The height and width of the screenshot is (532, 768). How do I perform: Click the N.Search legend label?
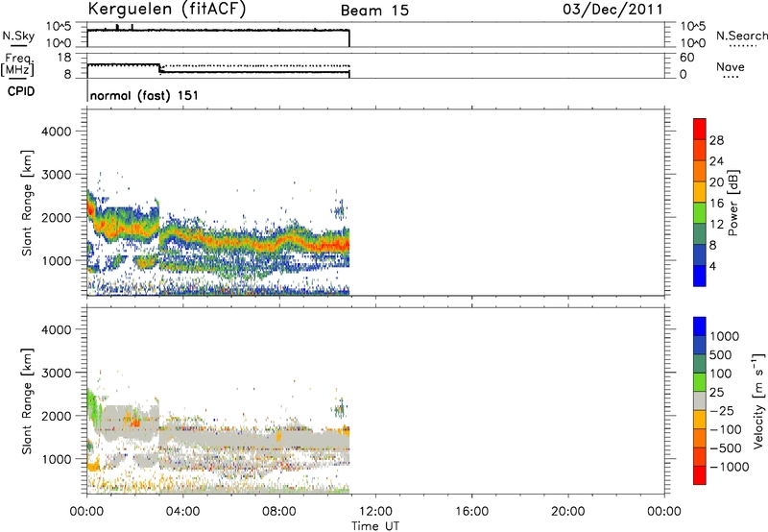coord(741,36)
